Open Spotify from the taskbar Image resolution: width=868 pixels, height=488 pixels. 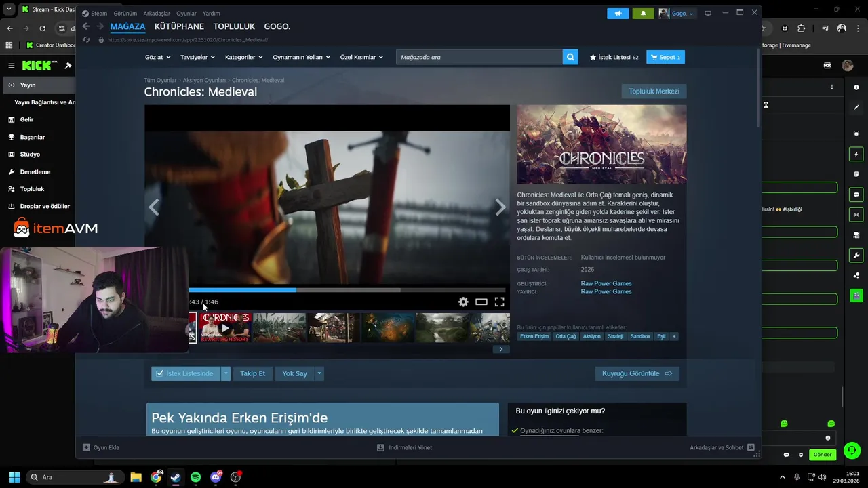(196, 477)
